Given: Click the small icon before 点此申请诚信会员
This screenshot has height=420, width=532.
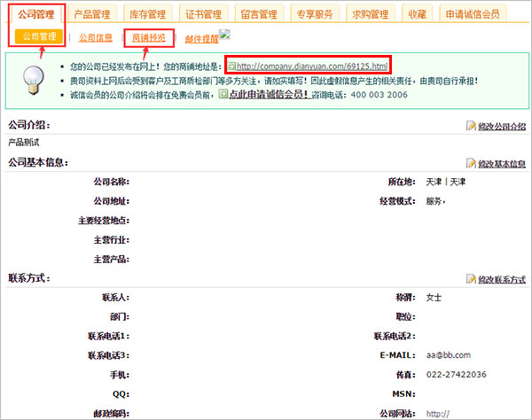Looking at the screenshot, I should click(223, 94).
